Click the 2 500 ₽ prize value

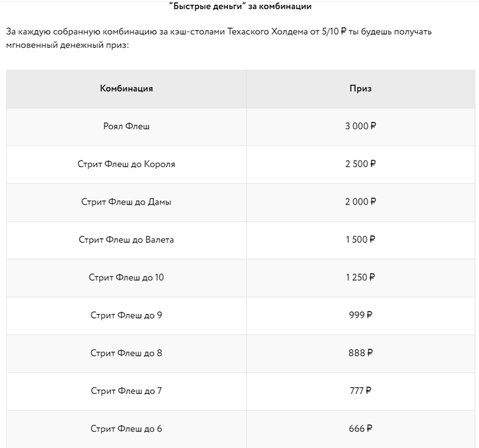pos(361,164)
